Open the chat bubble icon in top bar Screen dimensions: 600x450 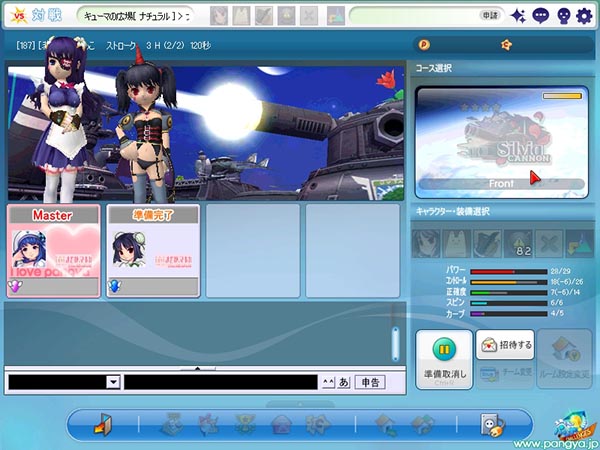pyautogui.click(x=540, y=16)
